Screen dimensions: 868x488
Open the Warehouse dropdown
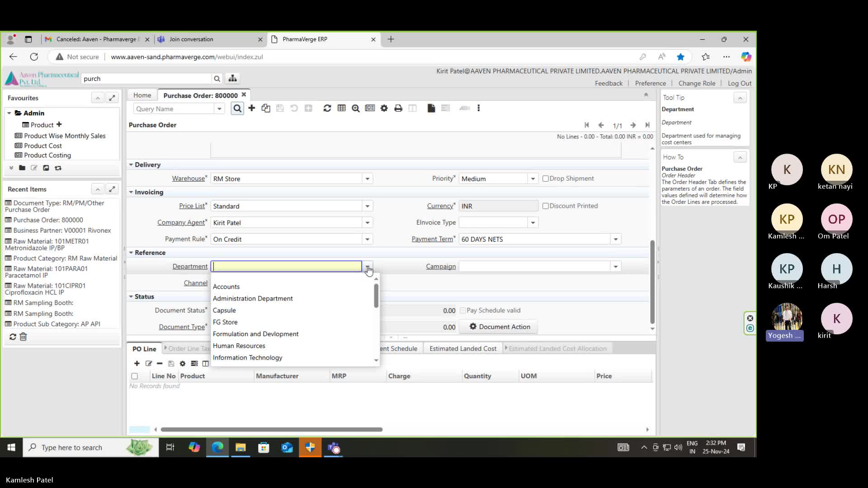pyautogui.click(x=368, y=179)
